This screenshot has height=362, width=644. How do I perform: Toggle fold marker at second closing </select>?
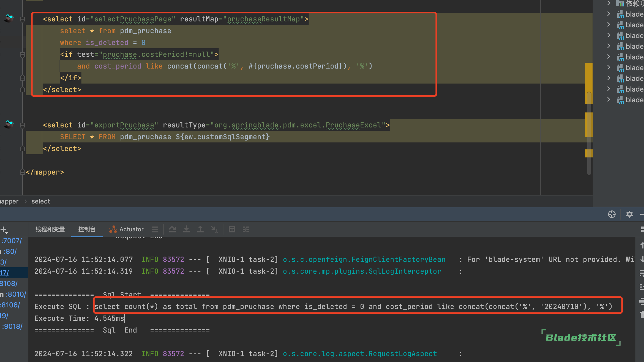(x=23, y=149)
